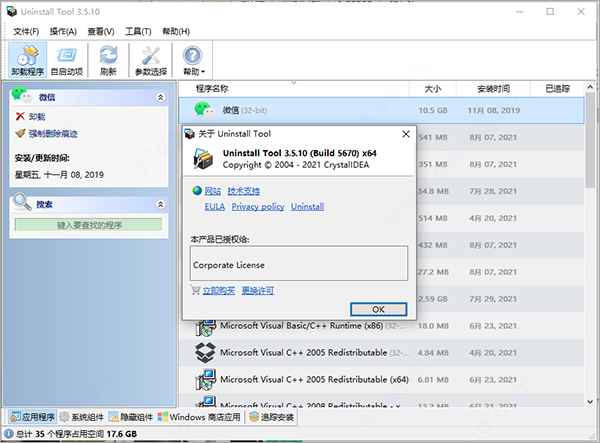600x443 pixels.
Task: Click icon of Visual Basic/C++ Runtime row
Action: click(x=205, y=327)
